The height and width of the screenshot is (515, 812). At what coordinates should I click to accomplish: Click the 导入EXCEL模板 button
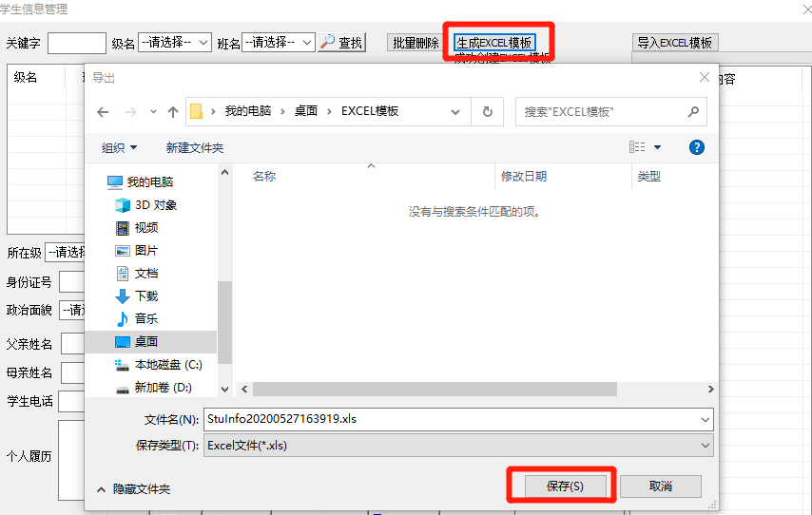click(x=675, y=43)
